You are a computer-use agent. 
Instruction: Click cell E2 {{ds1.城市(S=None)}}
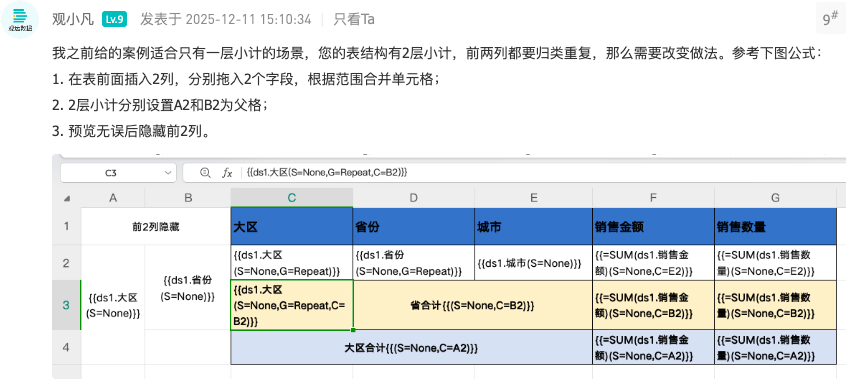(x=533, y=263)
